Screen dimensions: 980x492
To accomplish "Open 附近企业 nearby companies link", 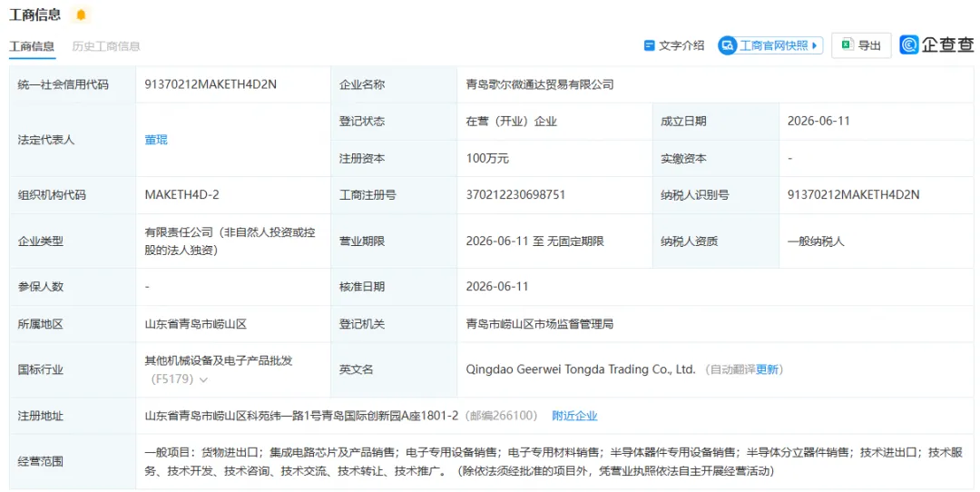I will [x=574, y=416].
